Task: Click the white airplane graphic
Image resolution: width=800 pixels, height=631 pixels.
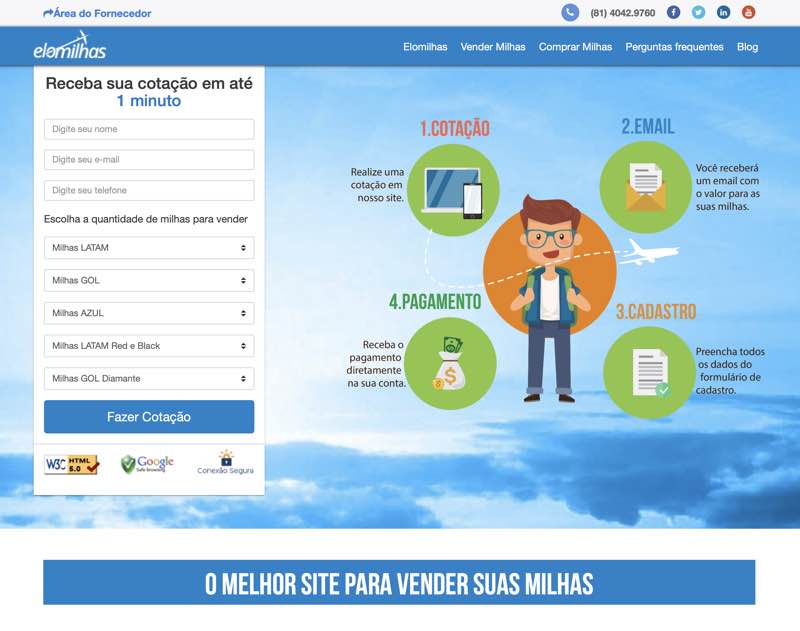Action: click(648, 253)
